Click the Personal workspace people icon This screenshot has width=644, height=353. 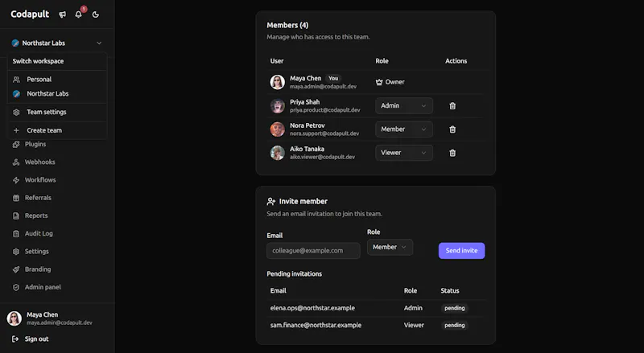click(16, 80)
